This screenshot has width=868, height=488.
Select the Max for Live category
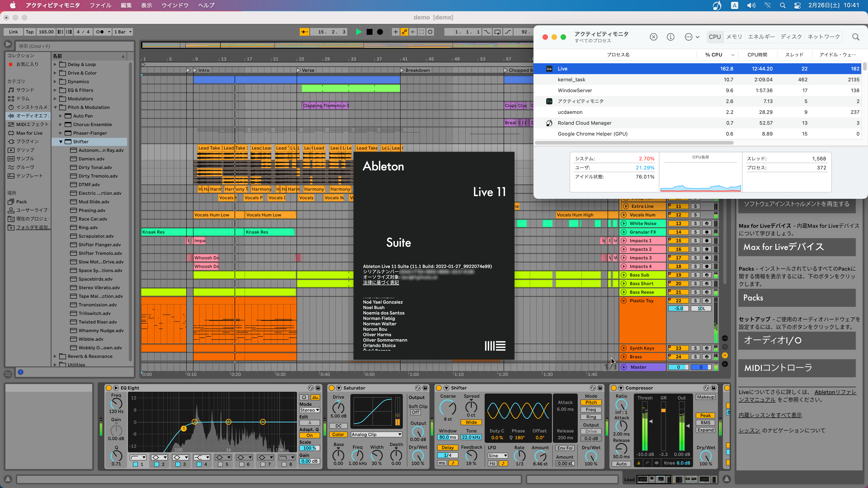coord(29,133)
